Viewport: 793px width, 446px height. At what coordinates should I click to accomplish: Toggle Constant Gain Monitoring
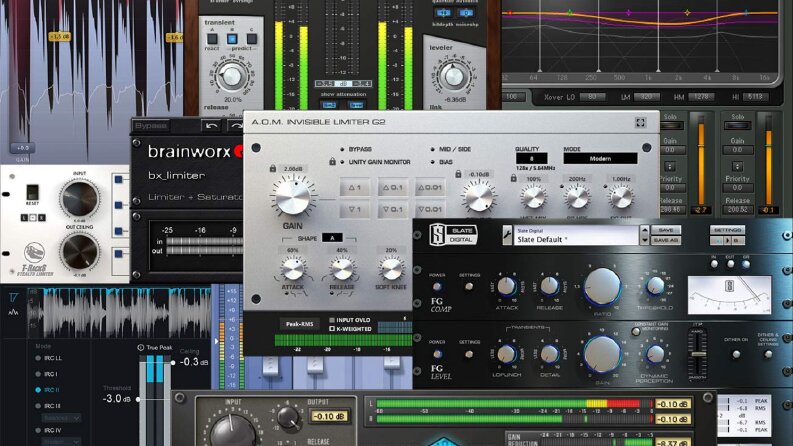point(636,332)
